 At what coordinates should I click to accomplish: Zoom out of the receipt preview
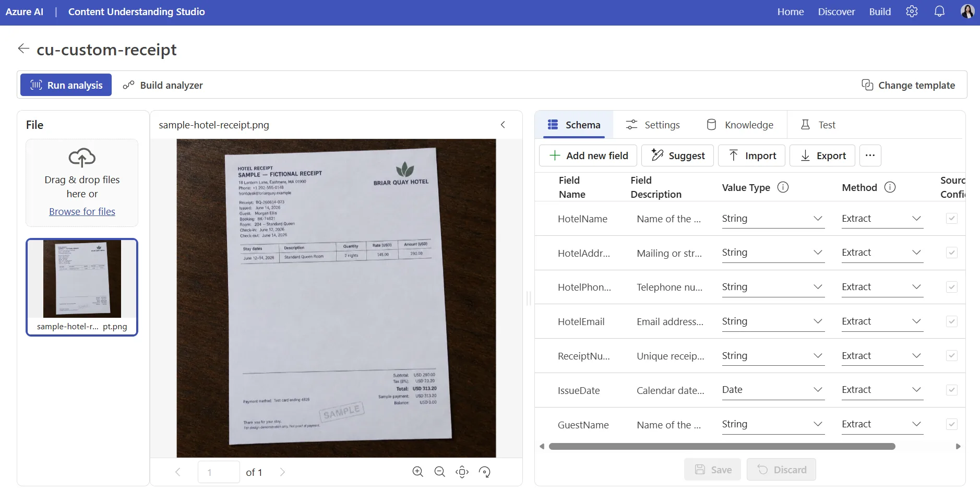[x=440, y=472]
